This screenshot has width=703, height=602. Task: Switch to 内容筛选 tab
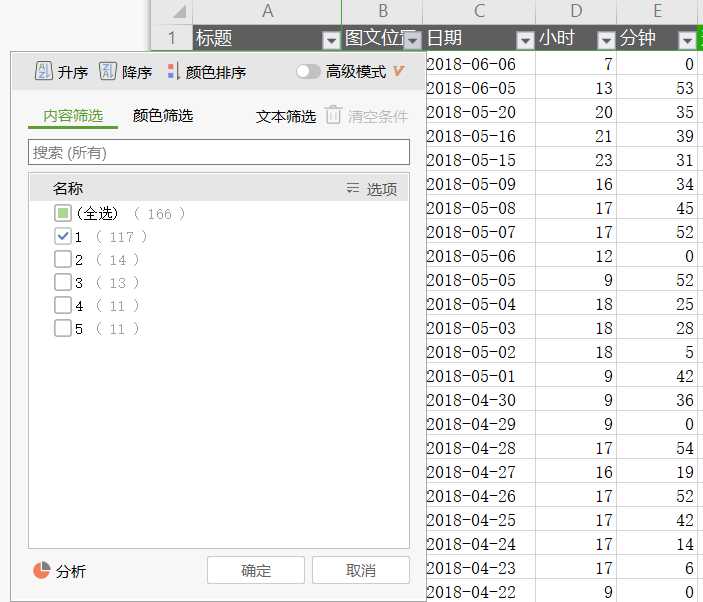pos(73,116)
